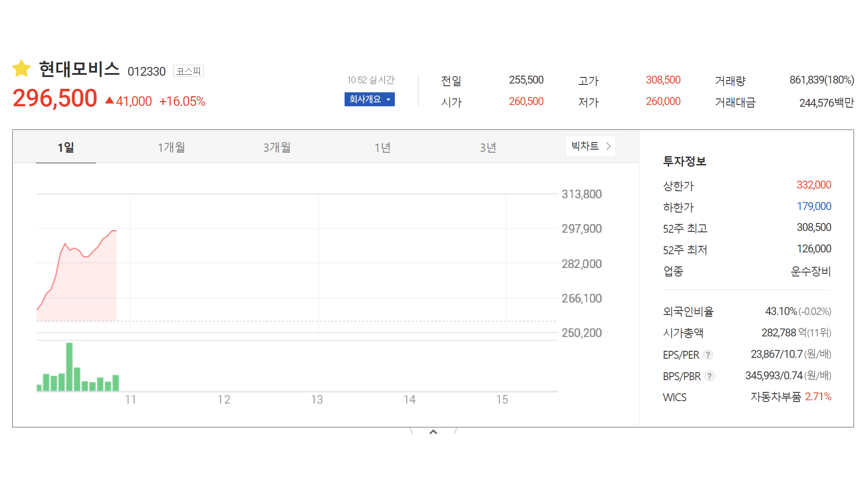Collapse the chart panel with bottom chevron
Viewport: 868px width, 479px height.
(x=433, y=432)
